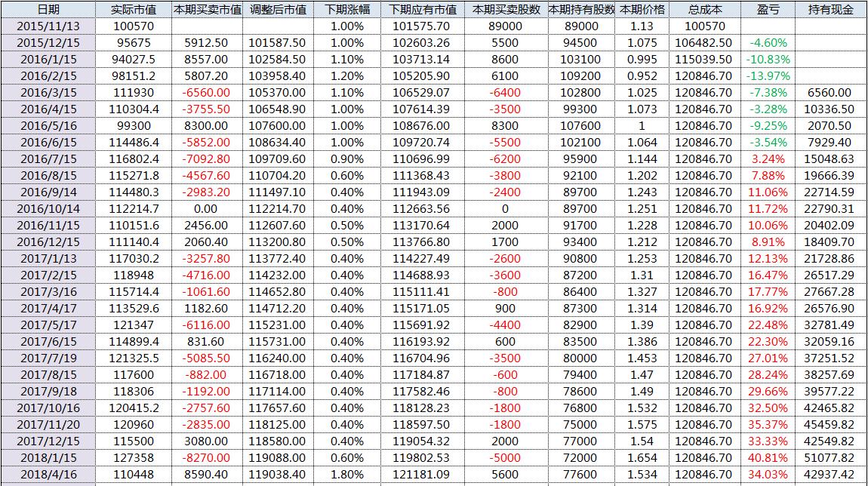Select the 盈亏 column header
Screen dimensions: 868x486
point(768,9)
